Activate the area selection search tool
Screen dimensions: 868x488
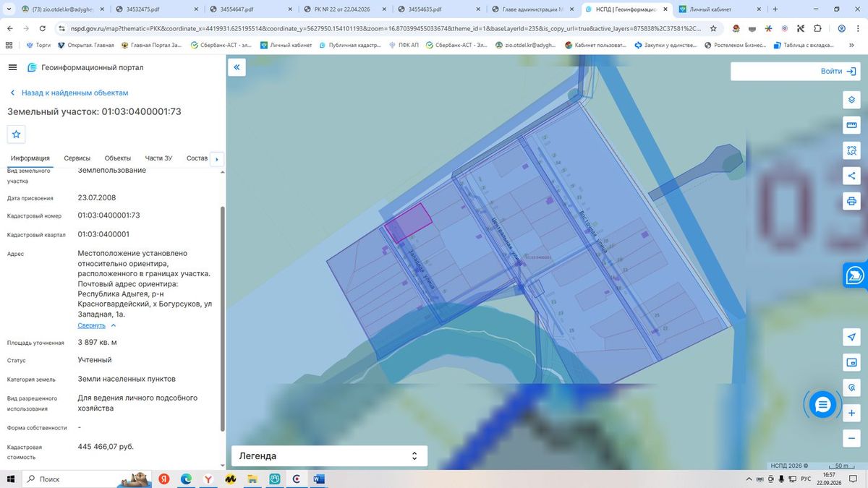(851, 150)
